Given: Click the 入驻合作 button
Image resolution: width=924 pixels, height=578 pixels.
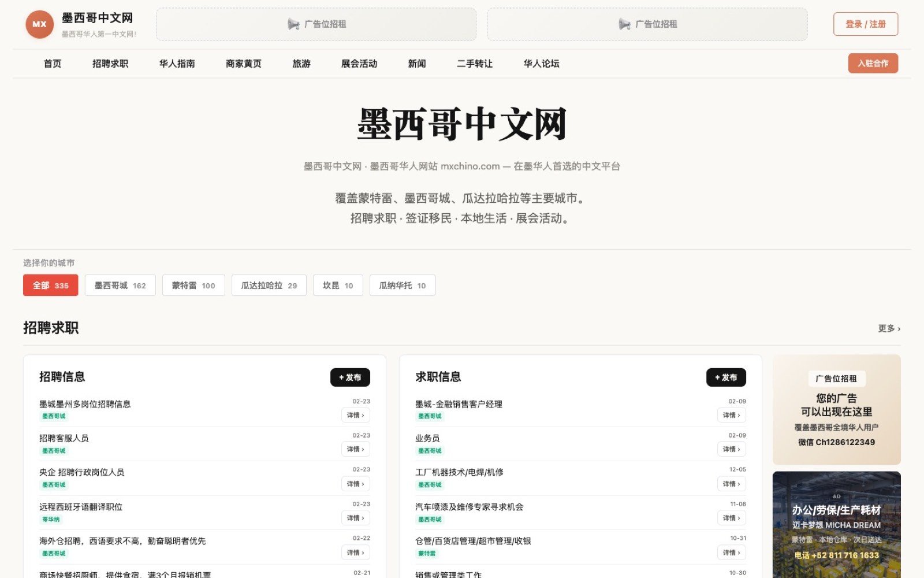Looking at the screenshot, I should point(873,63).
